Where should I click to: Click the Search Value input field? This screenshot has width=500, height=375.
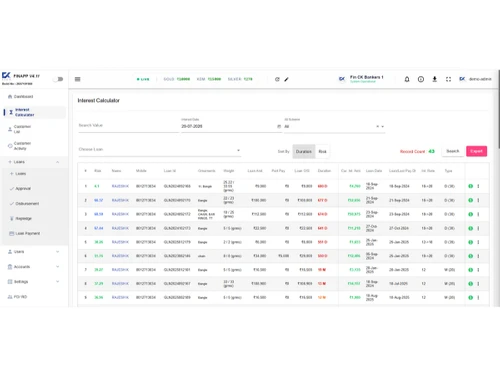[128, 126]
